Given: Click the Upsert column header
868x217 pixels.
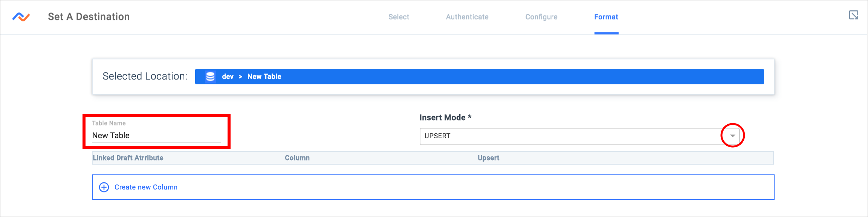Looking at the screenshot, I should [x=488, y=158].
